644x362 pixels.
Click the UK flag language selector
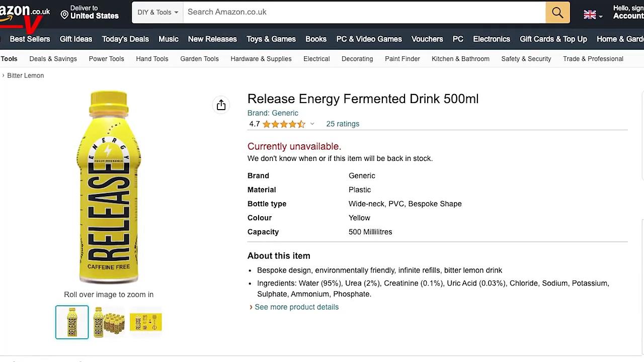click(x=593, y=15)
